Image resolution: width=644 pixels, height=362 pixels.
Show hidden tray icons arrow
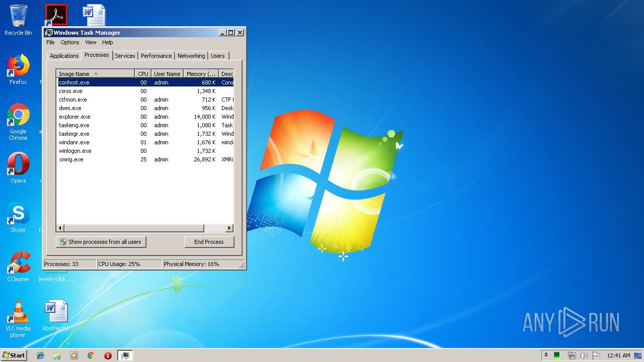pyautogui.click(x=546, y=355)
